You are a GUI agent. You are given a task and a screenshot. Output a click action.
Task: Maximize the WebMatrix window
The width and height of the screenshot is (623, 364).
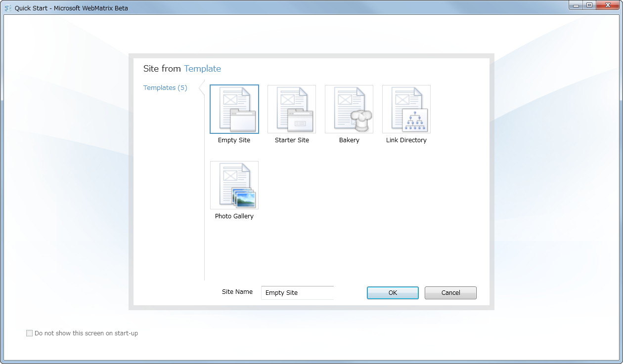pyautogui.click(x=589, y=5)
